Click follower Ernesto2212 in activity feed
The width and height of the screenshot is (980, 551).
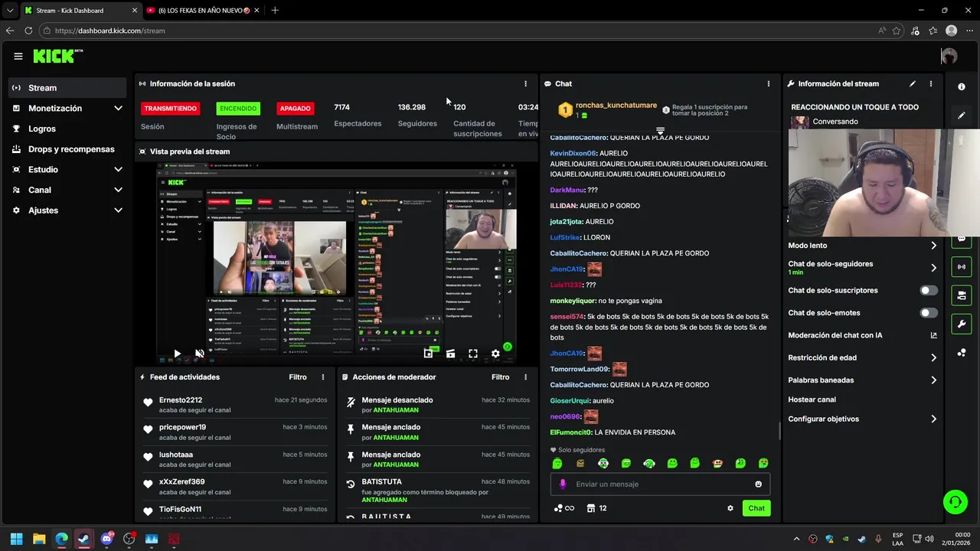coord(181,400)
